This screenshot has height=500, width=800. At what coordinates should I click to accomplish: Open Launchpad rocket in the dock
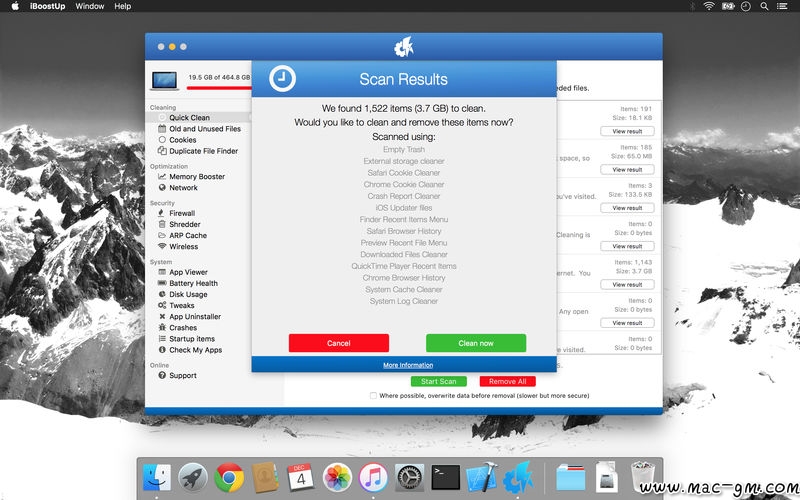coord(193,478)
